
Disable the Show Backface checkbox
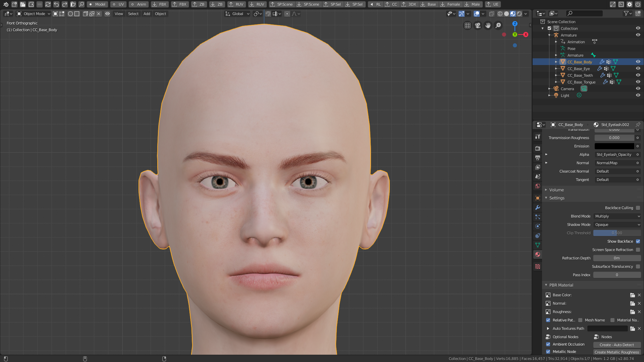tap(638, 241)
